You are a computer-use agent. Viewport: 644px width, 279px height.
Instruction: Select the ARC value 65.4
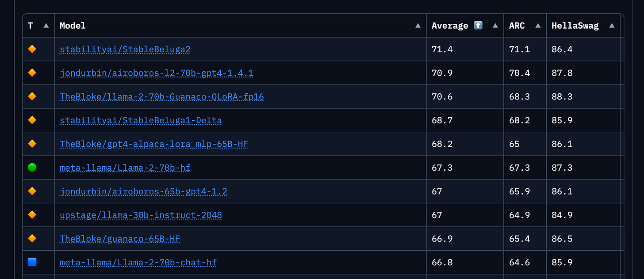520,239
